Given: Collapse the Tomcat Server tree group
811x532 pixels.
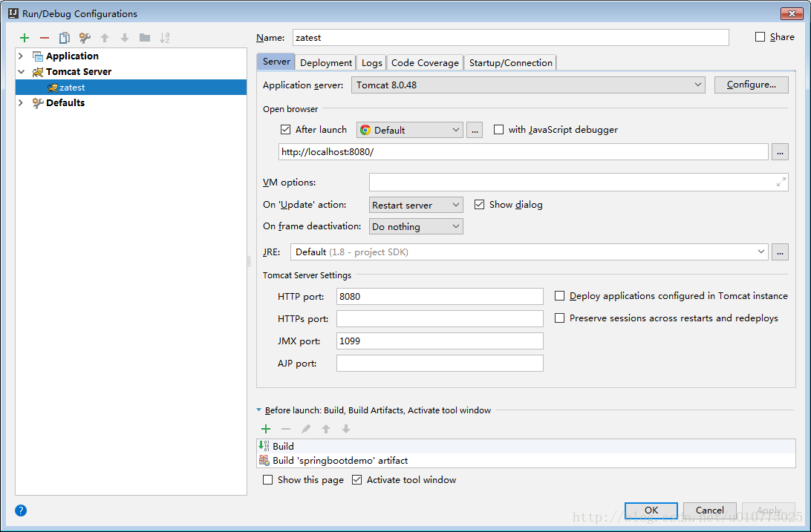Looking at the screenshot, I should 22,72.
